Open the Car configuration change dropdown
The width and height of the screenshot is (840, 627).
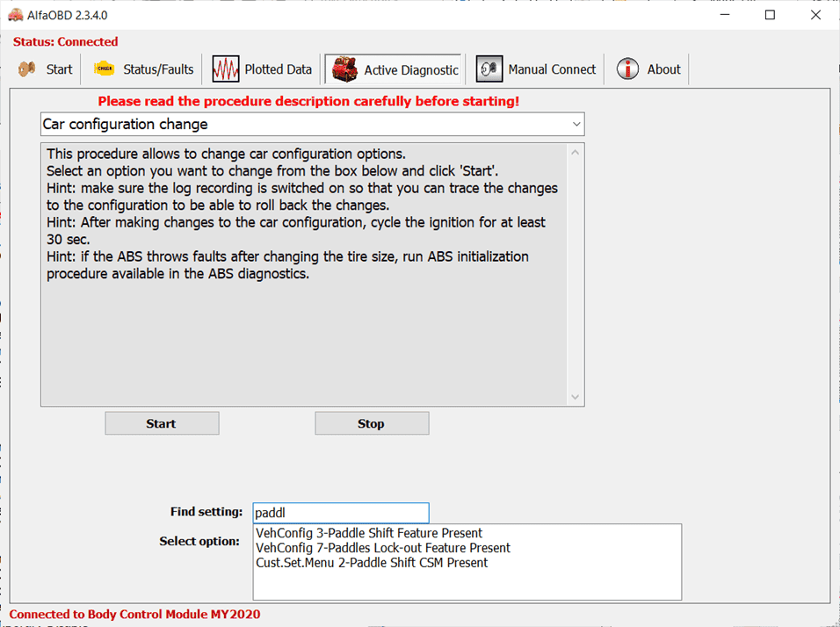click(x=312, y=124)
